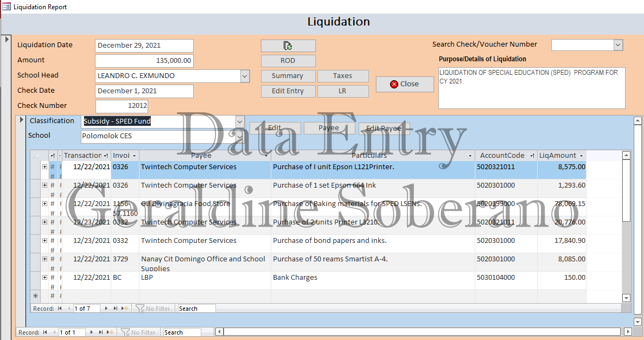
Task: Expand the 2 units Printer L3210 row
Action: tap(45, 222)
